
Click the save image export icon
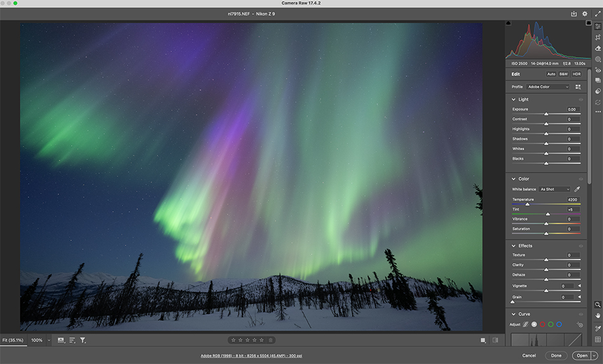[574, 13]
